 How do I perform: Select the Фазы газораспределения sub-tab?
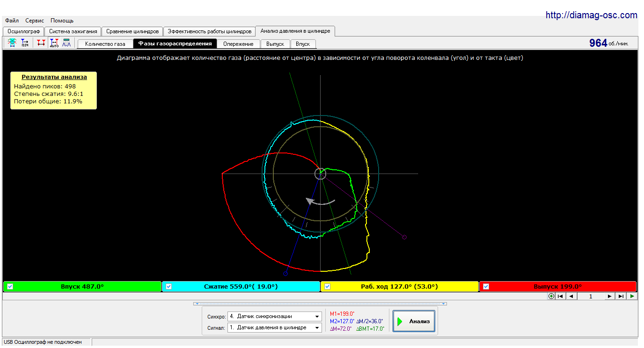[175, 43]
